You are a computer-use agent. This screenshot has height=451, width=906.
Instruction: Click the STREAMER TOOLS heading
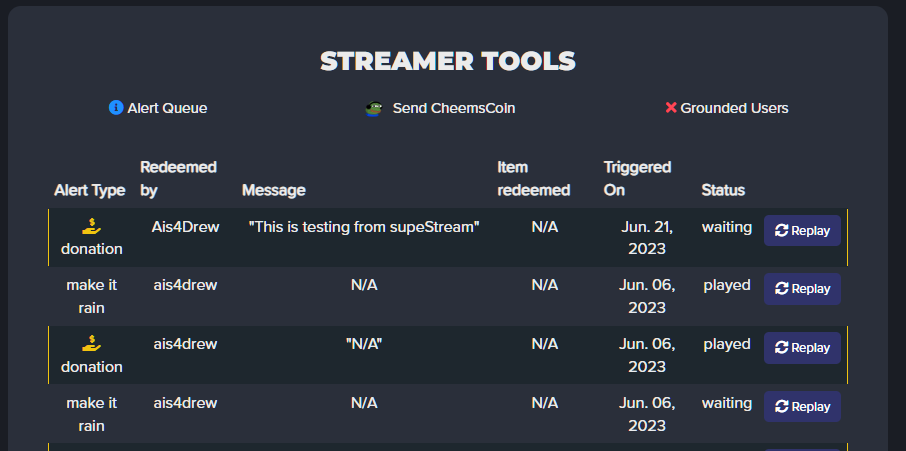click(x=448, y=61)
